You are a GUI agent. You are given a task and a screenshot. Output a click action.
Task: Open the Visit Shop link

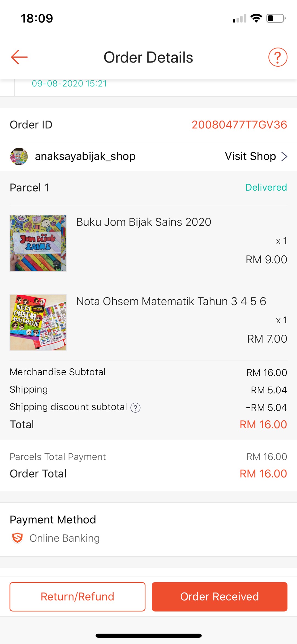tap(250, 156)
